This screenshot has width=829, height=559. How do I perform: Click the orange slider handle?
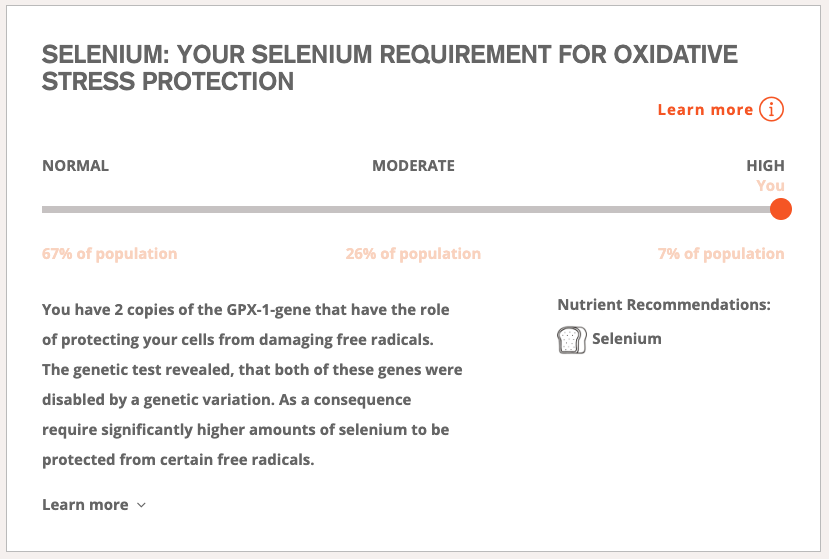[x=780, y=209]
